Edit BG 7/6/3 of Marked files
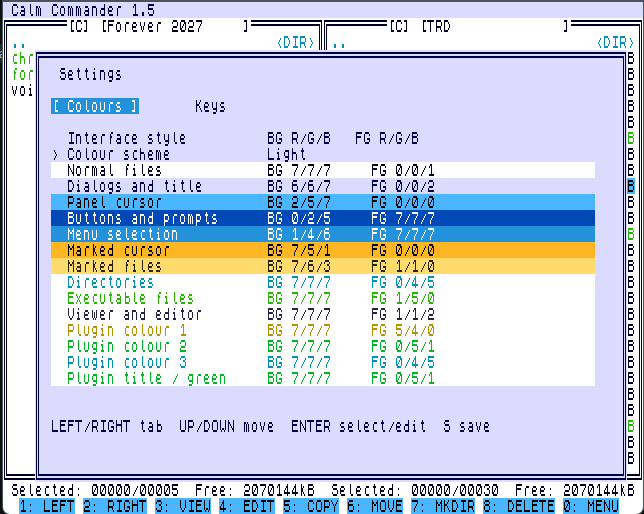The image size is (644, 514). click(299, 266)
